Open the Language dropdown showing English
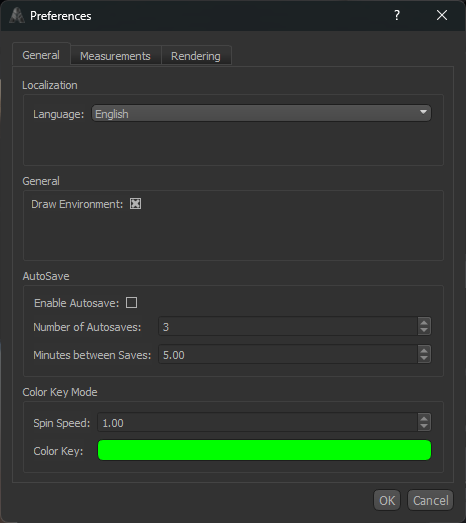Screen dimensions: 466x523 [262, 113]
